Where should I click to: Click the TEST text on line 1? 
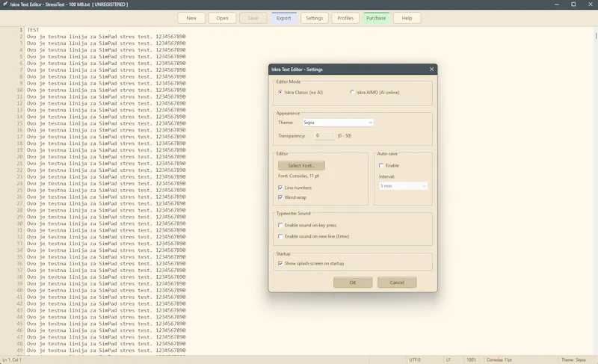[x=33, y=30]
